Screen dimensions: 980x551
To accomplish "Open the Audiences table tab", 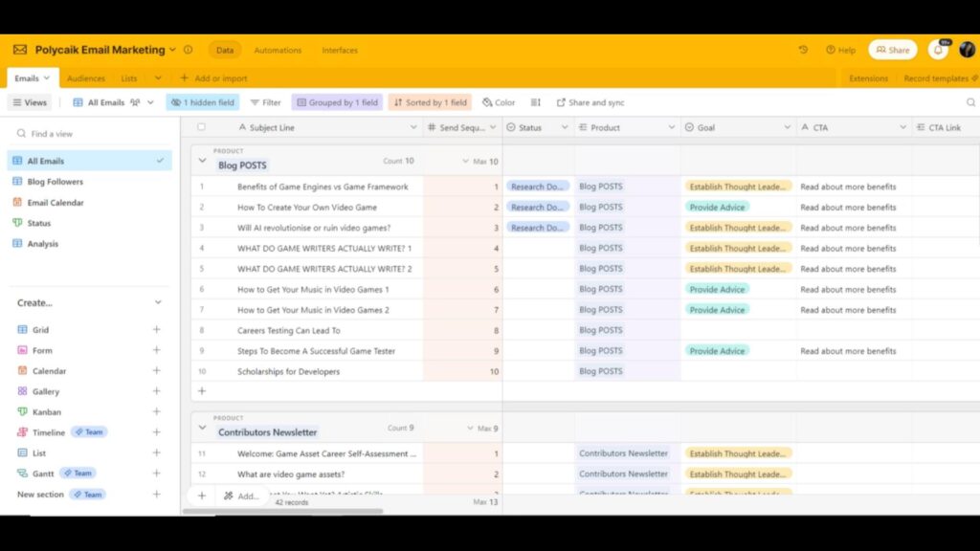I will click(x=86, y=78).
